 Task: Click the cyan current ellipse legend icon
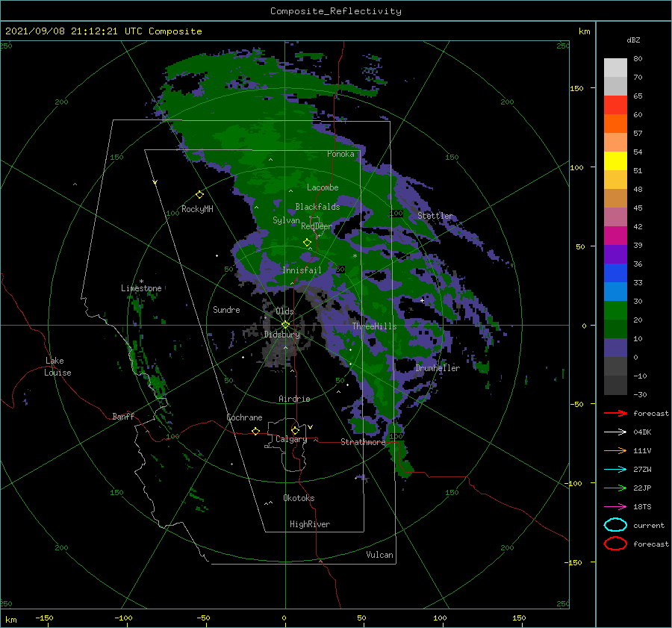(615, 525)
